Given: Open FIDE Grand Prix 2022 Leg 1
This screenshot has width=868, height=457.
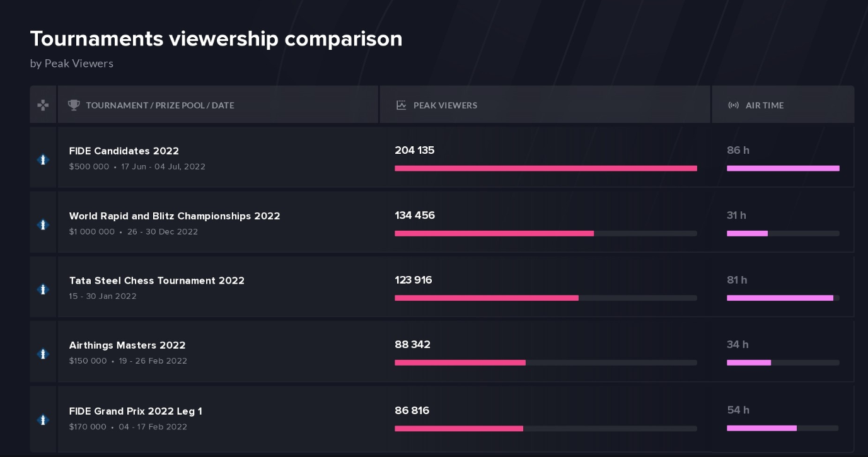Looking at the screenshot, I should 136,411.
